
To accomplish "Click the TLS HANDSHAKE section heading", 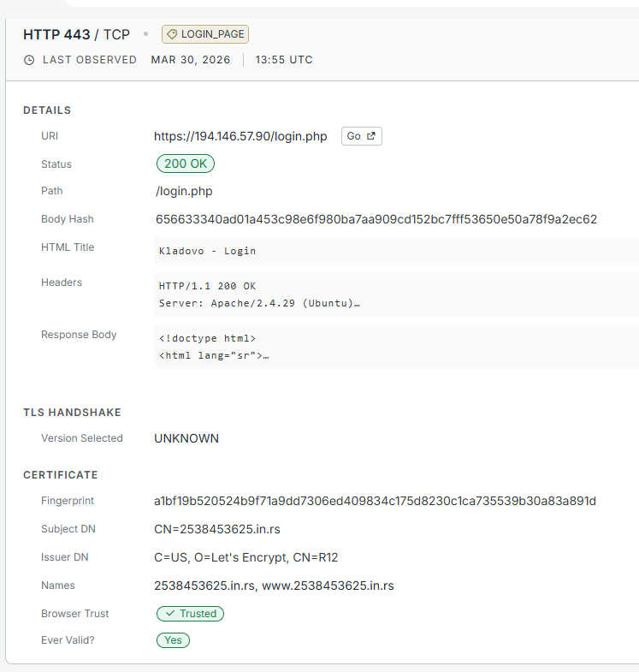I will point(72,413).
